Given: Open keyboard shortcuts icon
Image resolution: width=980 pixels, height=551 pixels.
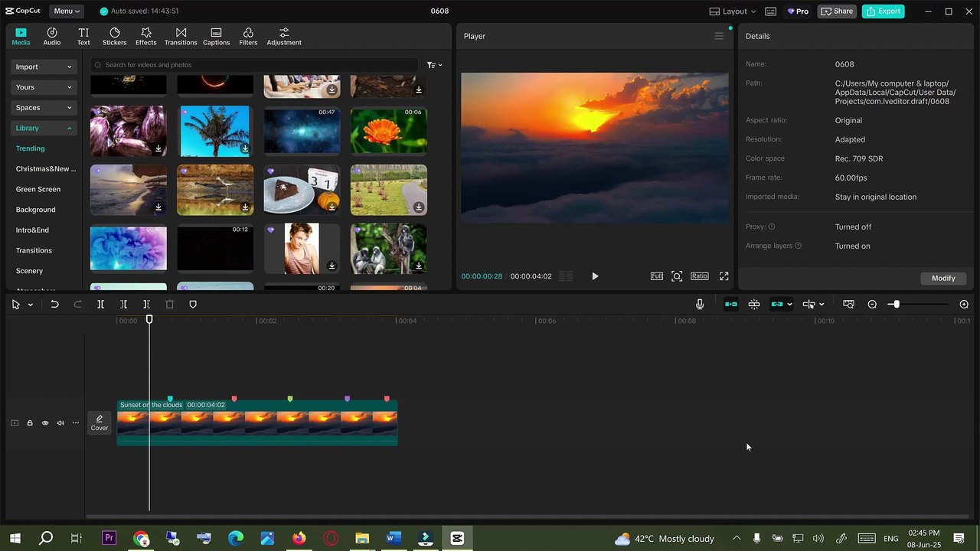Looking at the screenshot, I should coord(771,11).
